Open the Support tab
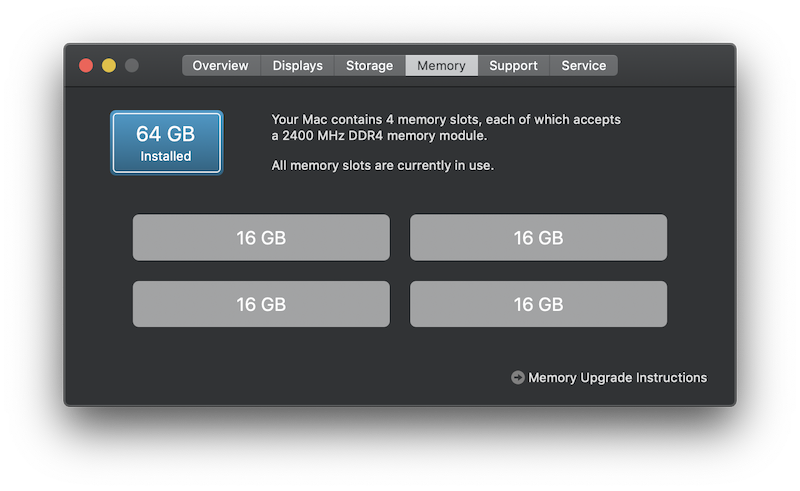 point(513,65)
